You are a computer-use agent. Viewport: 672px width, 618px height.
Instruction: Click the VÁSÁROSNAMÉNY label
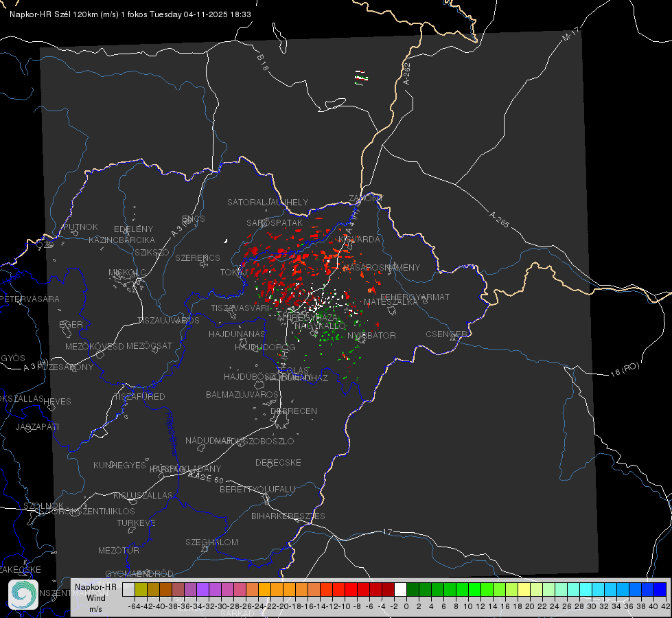(x=382, y=267)
